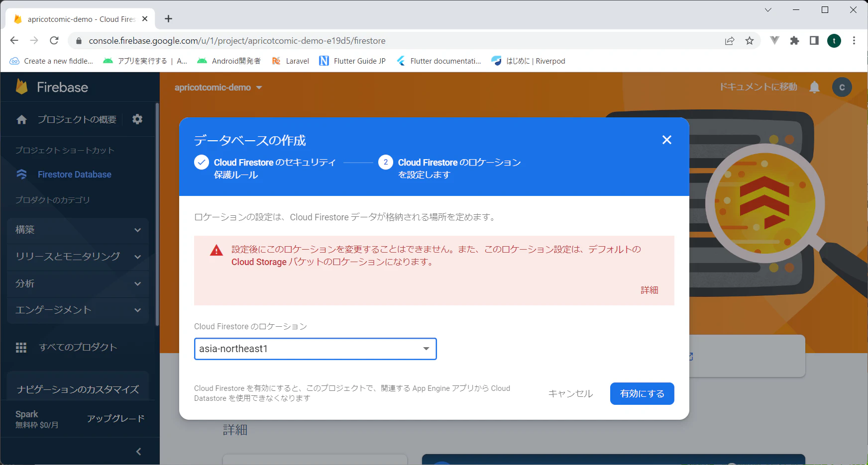Select the apricotcomic-demo browser tab
Image resolution: width=868 pixels, height=465 pixels.
80,19
